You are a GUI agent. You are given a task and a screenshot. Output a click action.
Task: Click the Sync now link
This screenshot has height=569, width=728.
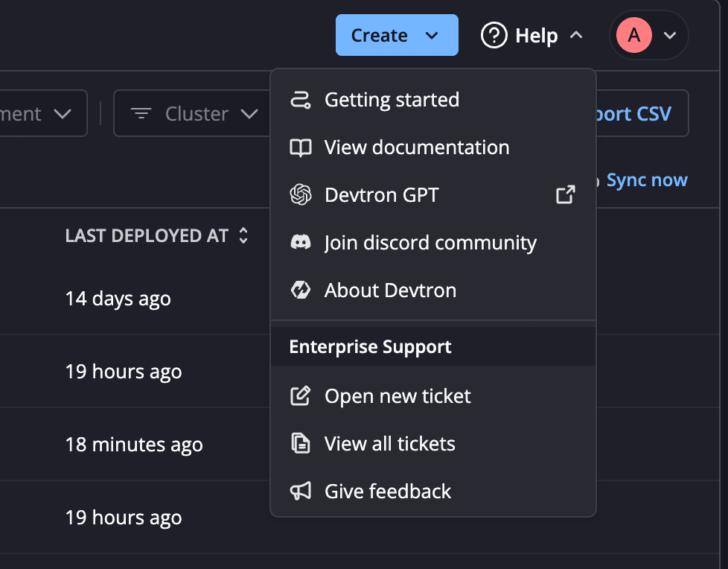click(646, 180)
